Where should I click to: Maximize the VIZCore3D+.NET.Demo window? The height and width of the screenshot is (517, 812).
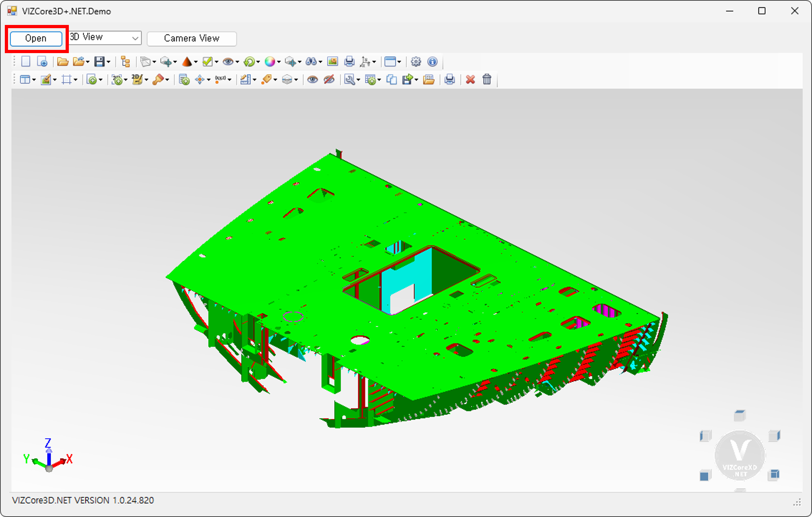point(762,11)
